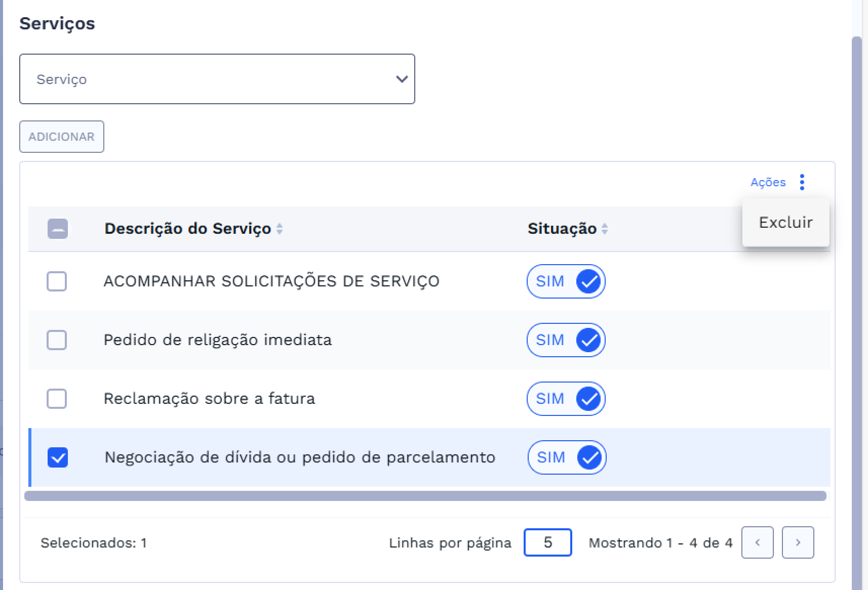Select the Pedido de religação imediata checkbox
Image resolution: width=868 pixels, height=590 pixels.
pos(57,340)
